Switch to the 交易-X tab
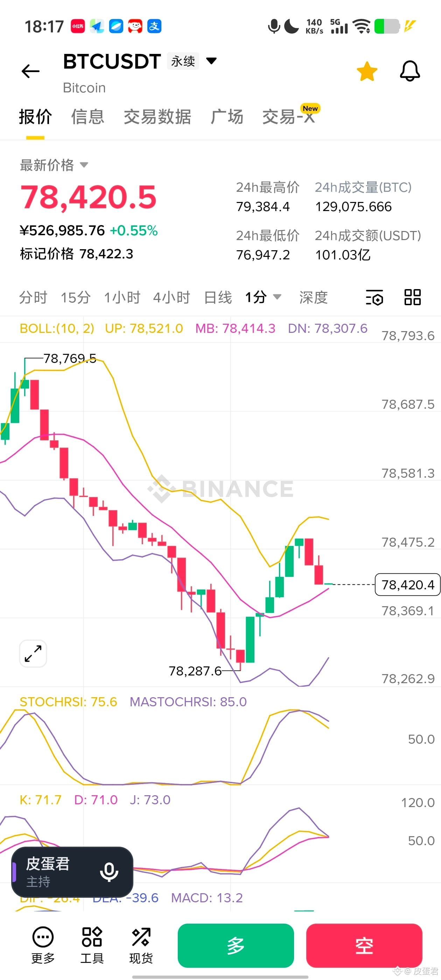Screen dimensions: 441x980 [289, 117]
